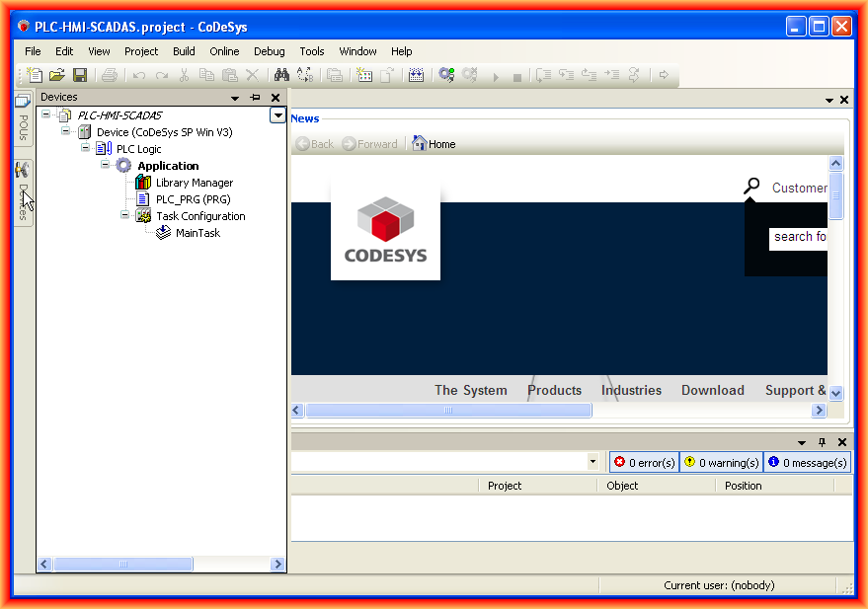Save the project using the floppy disk icon
The width and height of the screenshot is (868, 609).
point(80,75)
